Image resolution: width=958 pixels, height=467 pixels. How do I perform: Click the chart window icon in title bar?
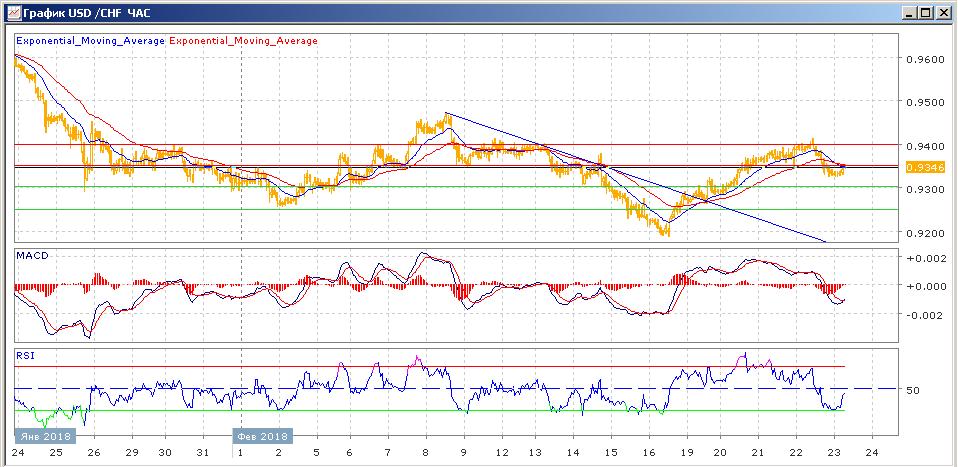[x=12, y=12]
